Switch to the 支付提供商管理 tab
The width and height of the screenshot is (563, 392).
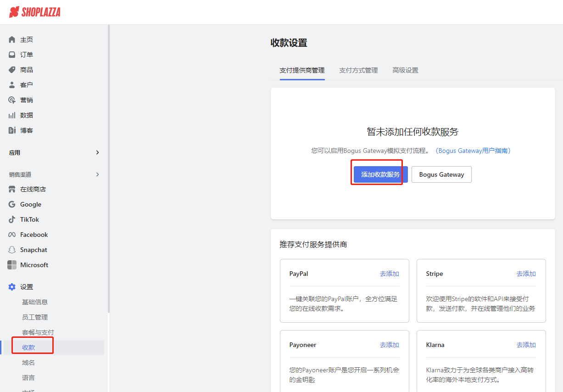[302, 70]
